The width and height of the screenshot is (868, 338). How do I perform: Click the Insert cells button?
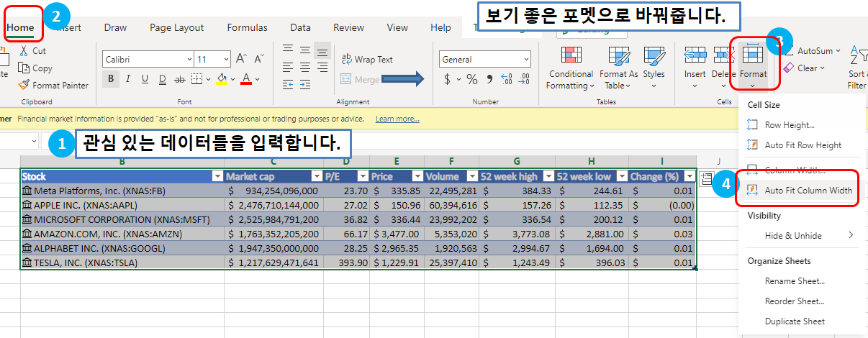[x=695, y=68]
